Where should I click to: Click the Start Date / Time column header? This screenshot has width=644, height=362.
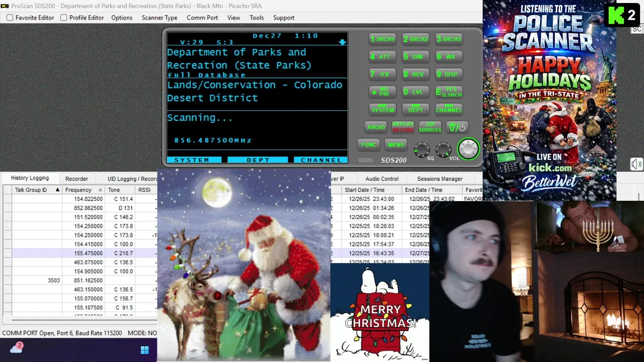pos(372,190)
